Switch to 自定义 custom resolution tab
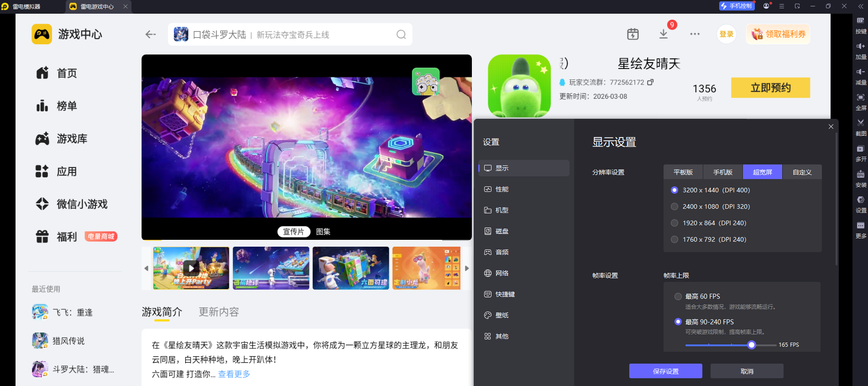Screen dimensions: 868x386 point(802,172)
